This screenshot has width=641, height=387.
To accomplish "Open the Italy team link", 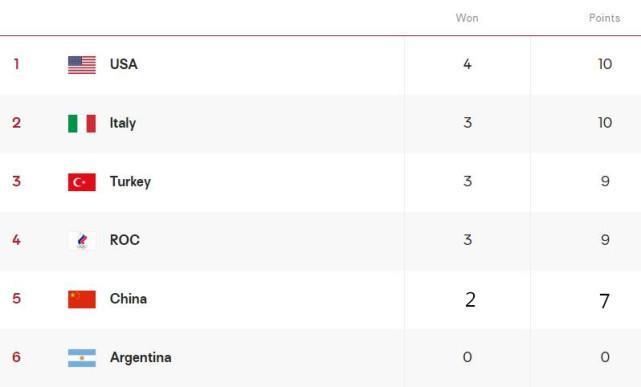I will tap(123, 123).
